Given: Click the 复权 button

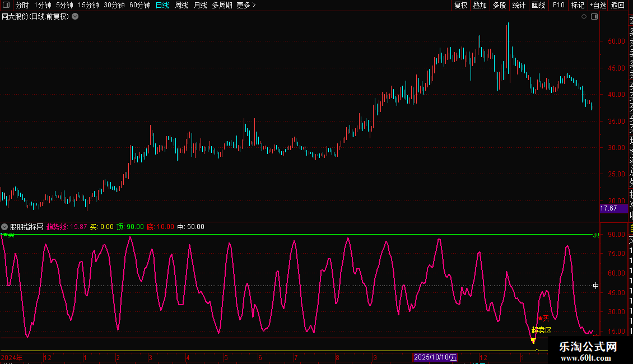Looking at the screenshot, I should [x=460, y=5].
